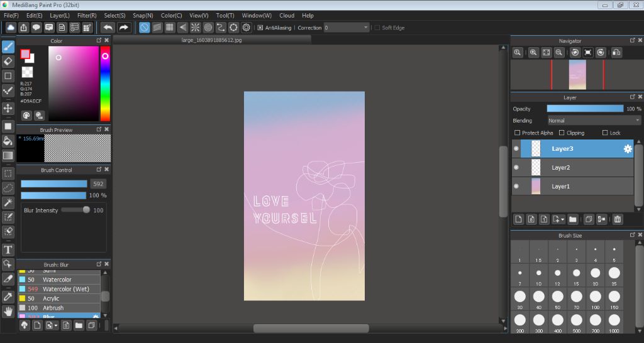This screenshot has width=644, height=343.
Task: Enable the grid snap icon
Action: pos(170,28)
